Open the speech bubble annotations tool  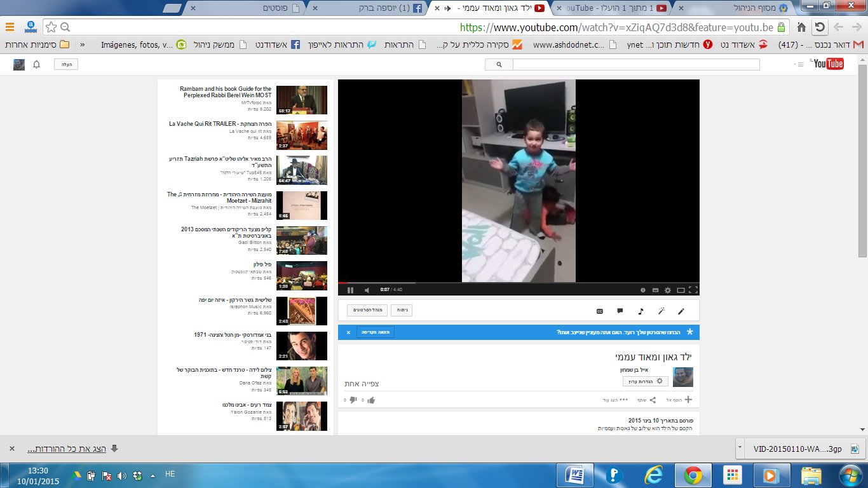point(620,311)
